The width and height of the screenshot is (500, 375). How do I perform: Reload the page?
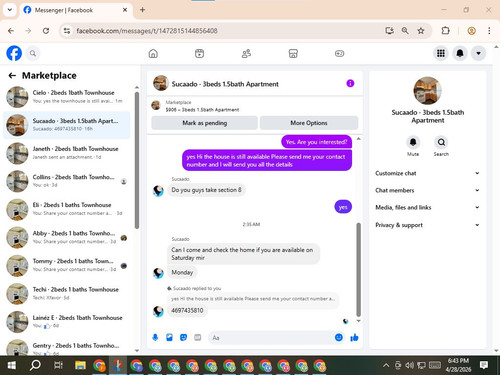pos(46,31)
